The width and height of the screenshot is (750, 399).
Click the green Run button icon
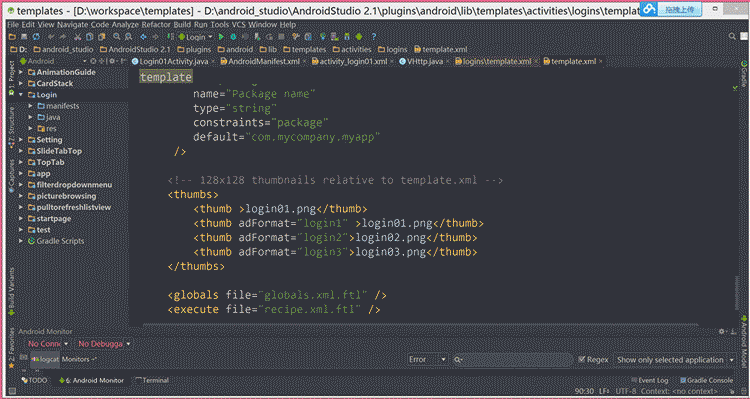click(221, 36)
